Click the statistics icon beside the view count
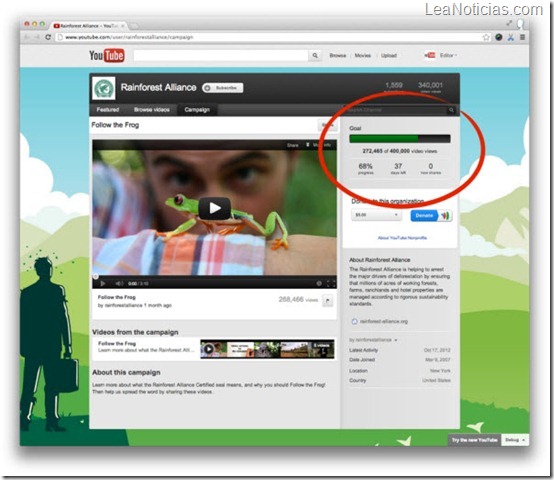 pyautogui.click(x=328, y=301)
